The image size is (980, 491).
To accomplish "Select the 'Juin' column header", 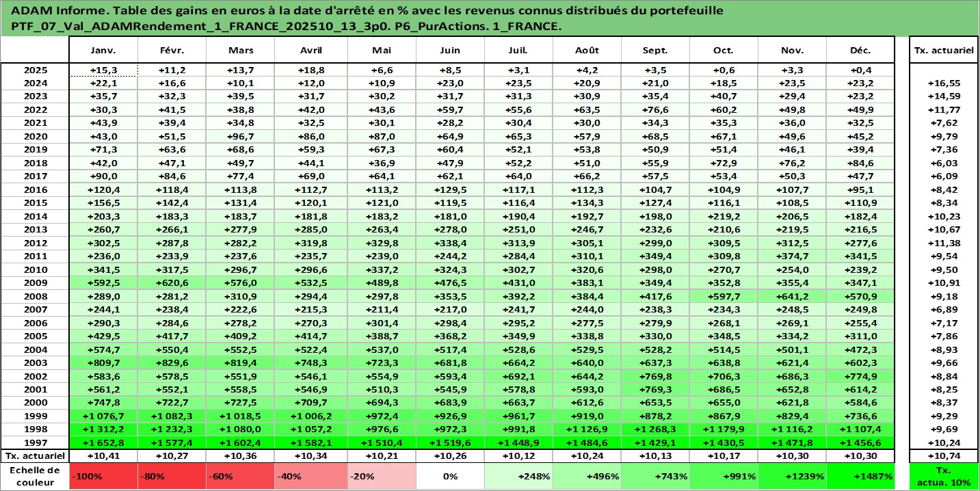I will pyautogui.click(x=450, y=51).
